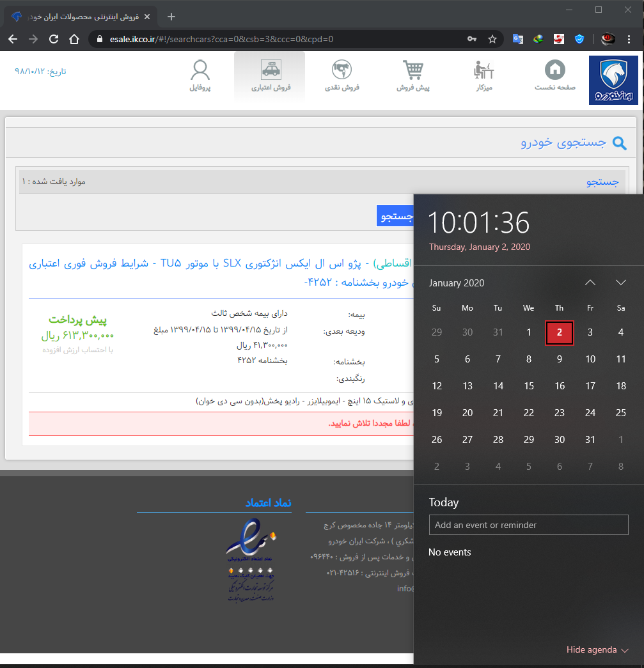Select the فروش اعتباری credit sale tab
Image resolution: width=644 pixels, height=668 pixels.
(x=271, y=76)
